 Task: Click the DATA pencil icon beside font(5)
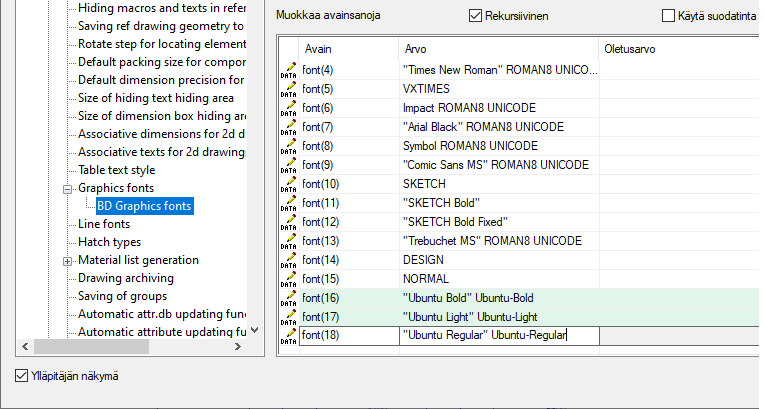(x=288, y=90)
